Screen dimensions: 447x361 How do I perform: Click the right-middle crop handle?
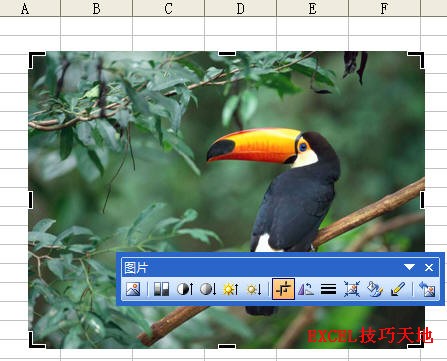(422, 200)
